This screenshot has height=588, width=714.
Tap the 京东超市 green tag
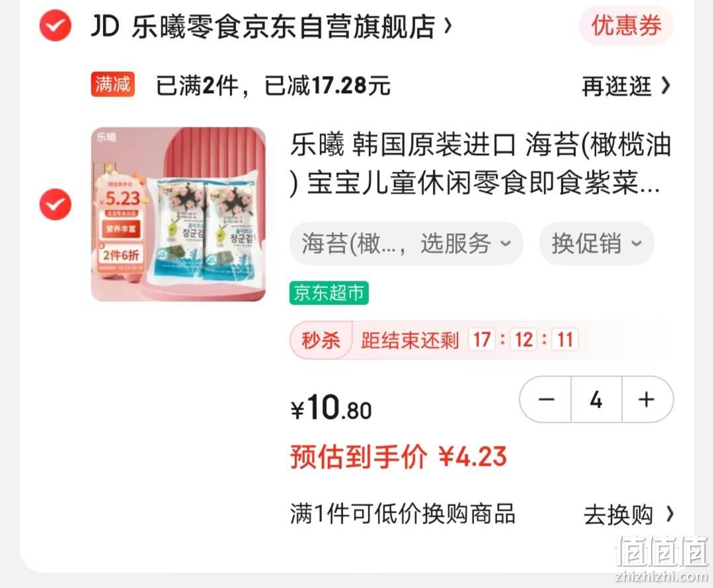329,293
